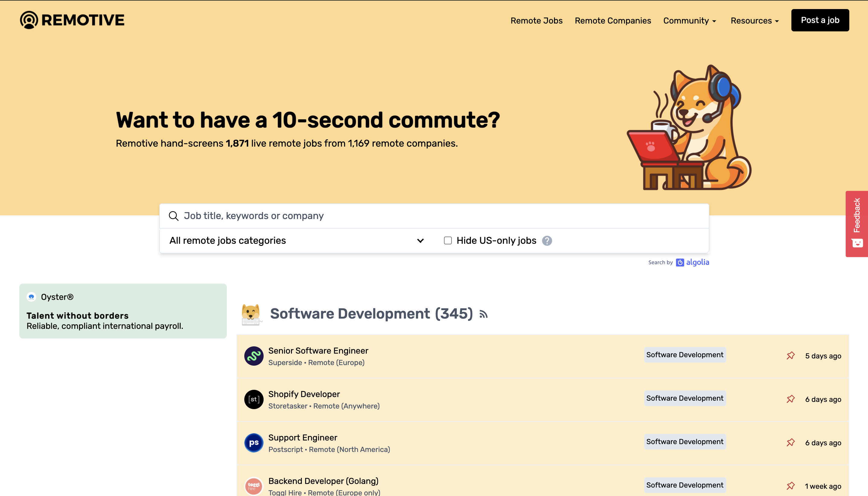This screenshot has height=496, width=868.
Task: Click the Storetasker company logo
Action: (254, 399)
